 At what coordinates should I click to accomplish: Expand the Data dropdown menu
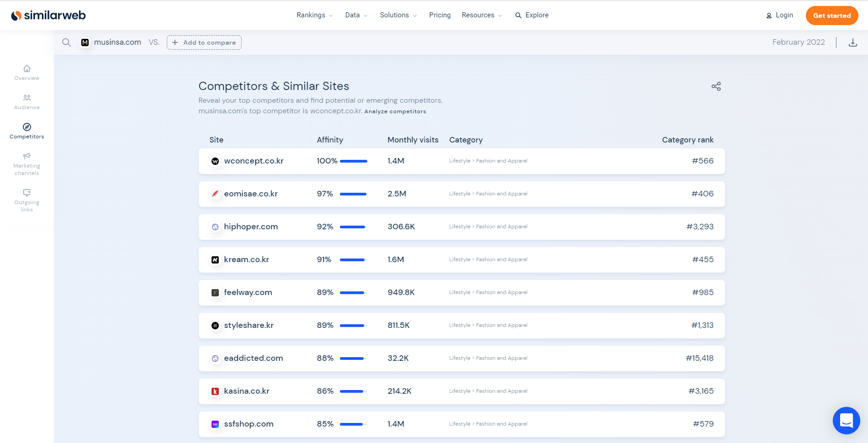tap(356, 15)
